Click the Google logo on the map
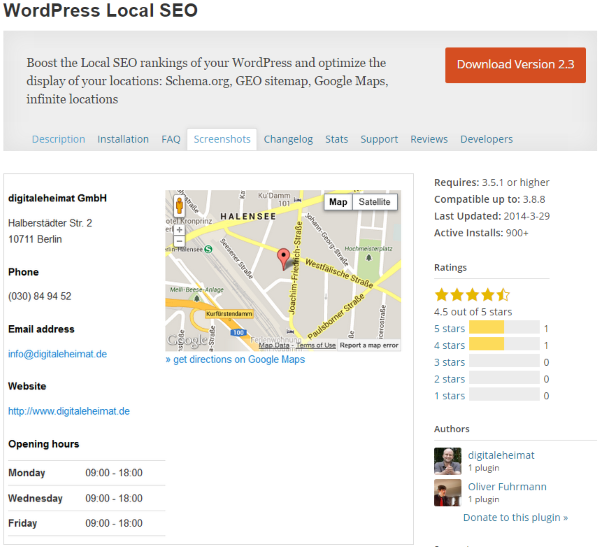 point(188,340)
